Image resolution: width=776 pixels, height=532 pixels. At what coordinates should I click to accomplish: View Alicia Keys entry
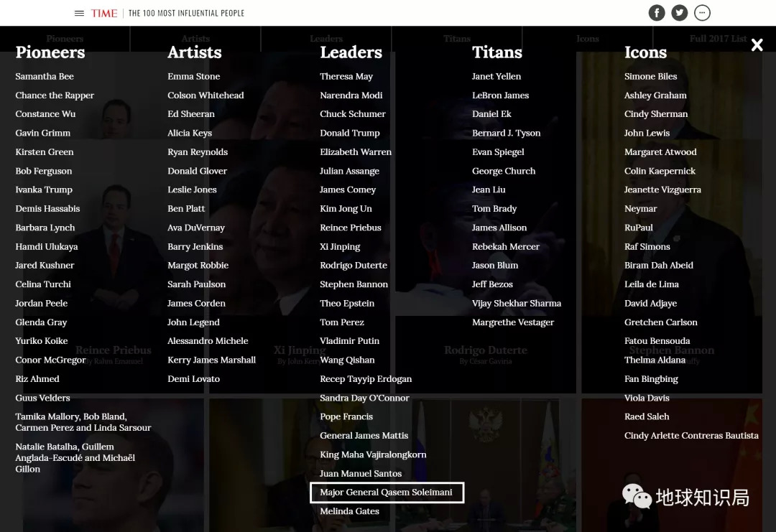[x=190, y=133]
